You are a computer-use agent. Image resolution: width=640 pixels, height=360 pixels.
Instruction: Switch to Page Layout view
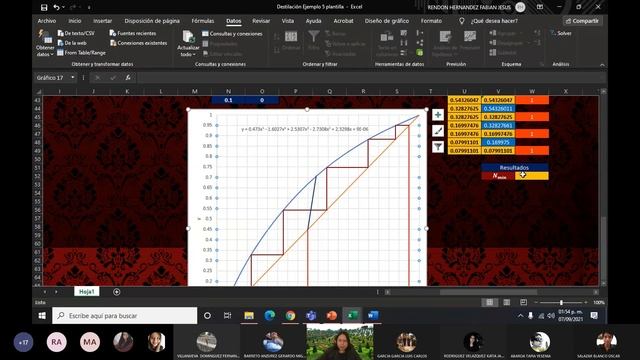pos(507,302)
